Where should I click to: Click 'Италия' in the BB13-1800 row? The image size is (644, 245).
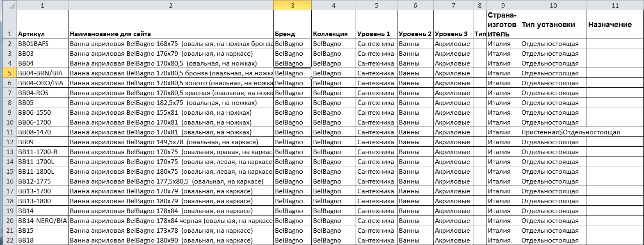click(x=503, y=201)
